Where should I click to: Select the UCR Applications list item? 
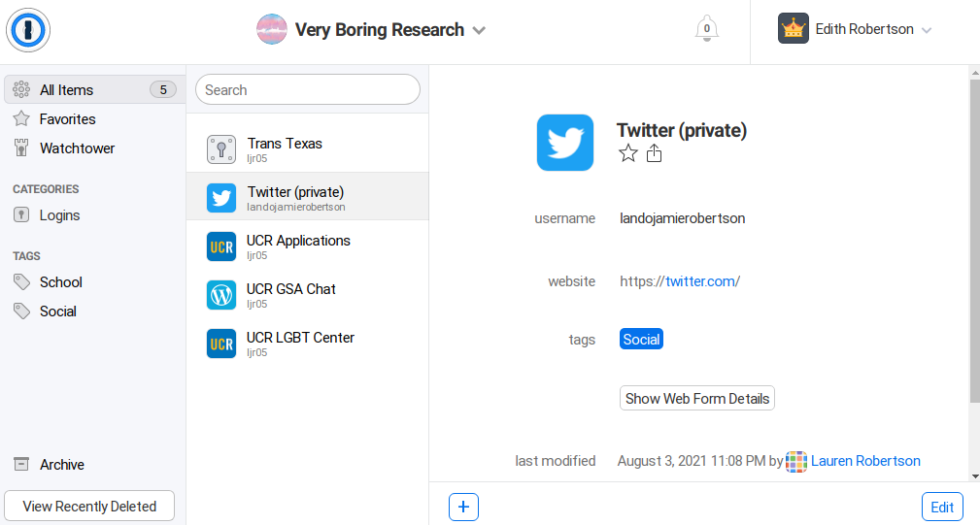pyautogui.click(x=308, y=246)
